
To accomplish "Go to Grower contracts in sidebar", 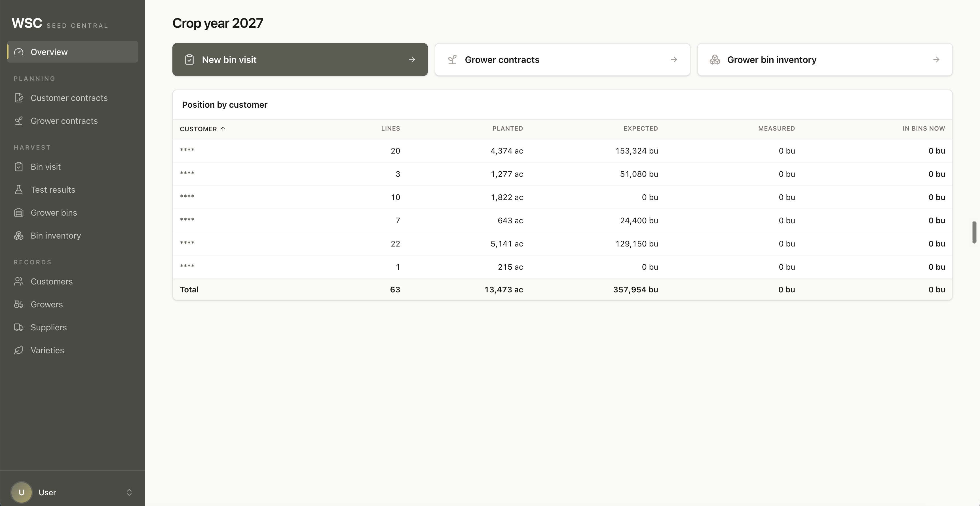I will (73, 121).
